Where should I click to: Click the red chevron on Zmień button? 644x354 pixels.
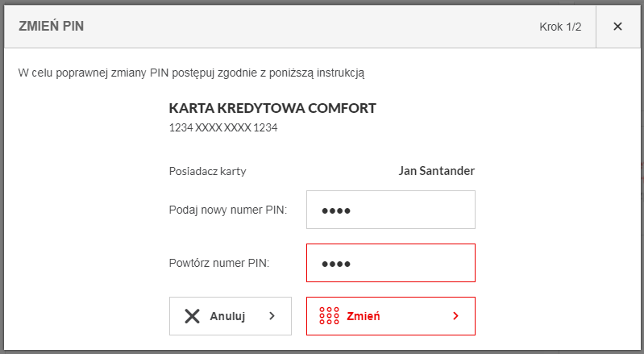(455, 316)
